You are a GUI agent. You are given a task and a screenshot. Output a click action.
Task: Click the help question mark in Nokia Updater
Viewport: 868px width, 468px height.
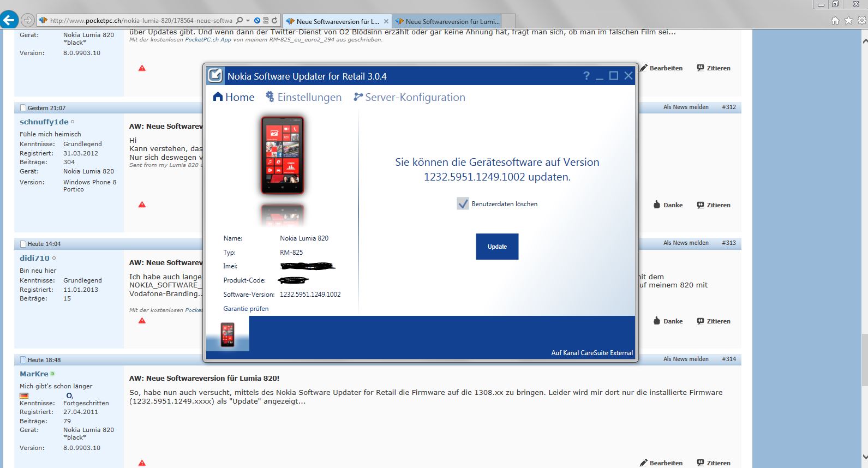click(x=586, y=76)
